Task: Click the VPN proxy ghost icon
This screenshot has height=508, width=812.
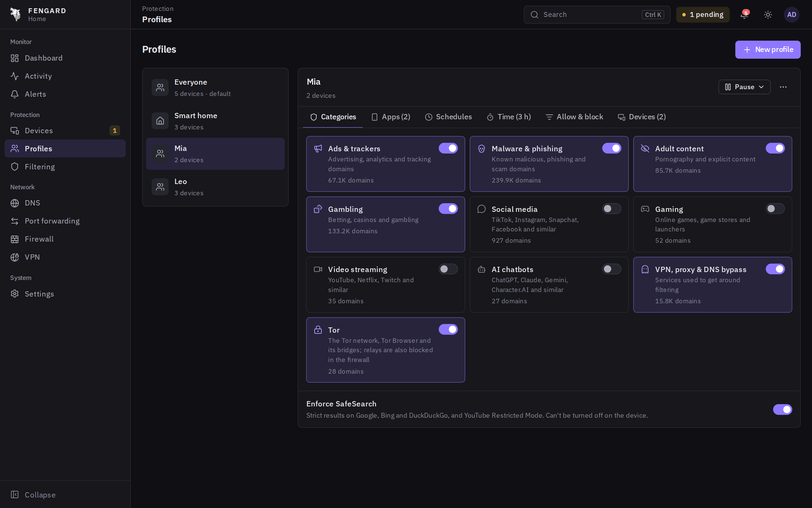Action: (x=645, y=269)
